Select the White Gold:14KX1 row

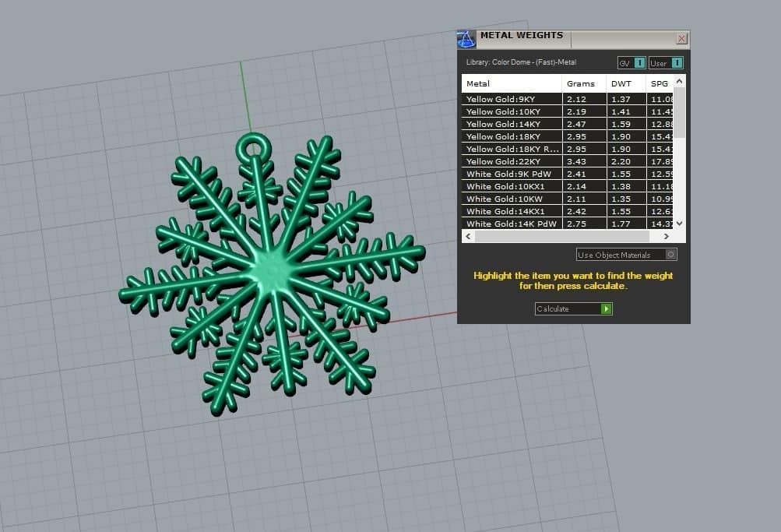click(568, 211)
